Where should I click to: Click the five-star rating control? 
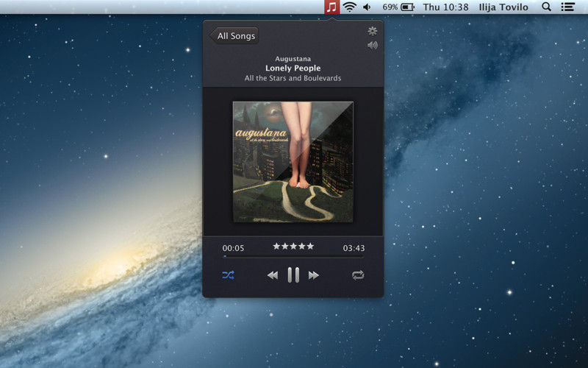tap(293, 247)
